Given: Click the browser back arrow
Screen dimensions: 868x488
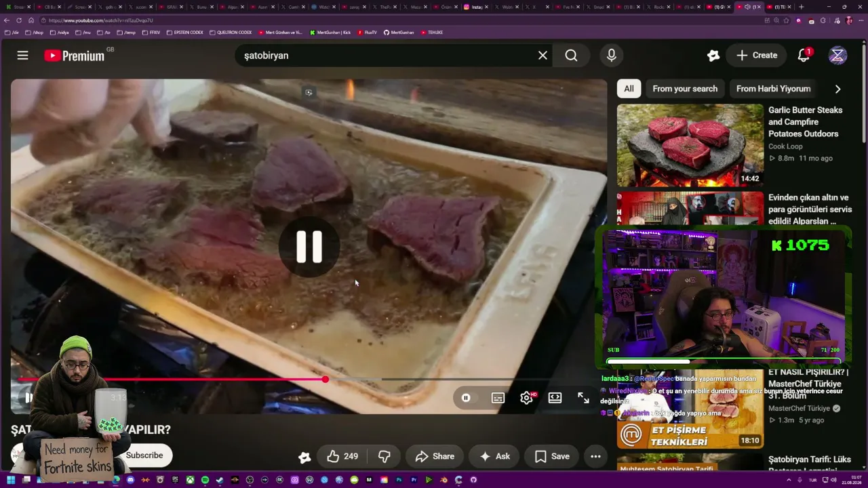Looking at the screenshot, I should (8, 20).
